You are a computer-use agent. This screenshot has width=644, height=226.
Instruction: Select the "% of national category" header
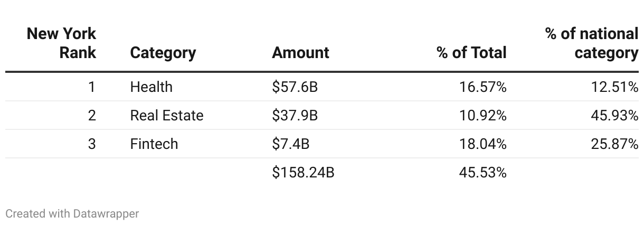click(592, 43)
